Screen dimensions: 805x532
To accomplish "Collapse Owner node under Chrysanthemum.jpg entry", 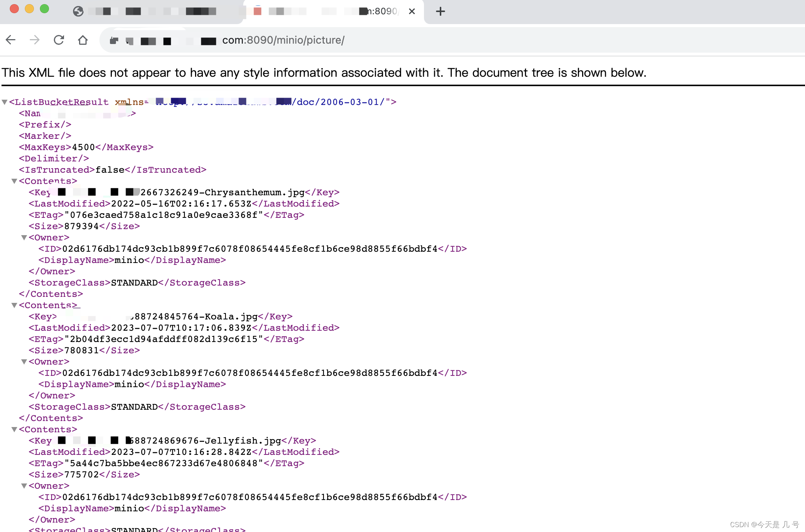I will click(x=24, y=237).
